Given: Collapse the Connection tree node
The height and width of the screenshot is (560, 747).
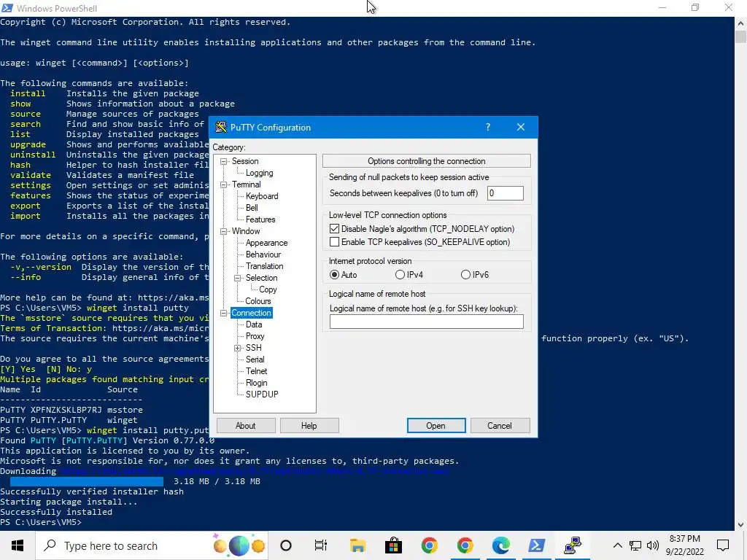Looking at the screenshot, I should click(x=223, y=314).
